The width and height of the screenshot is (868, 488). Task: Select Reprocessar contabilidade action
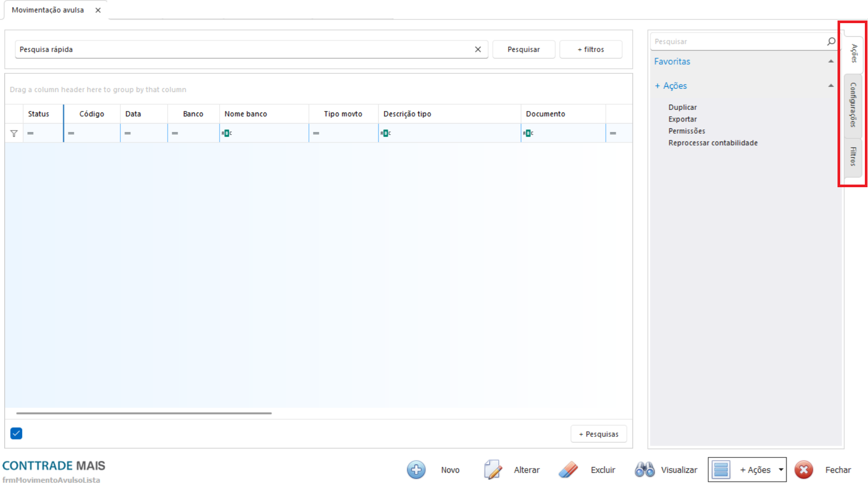point(712,143)
